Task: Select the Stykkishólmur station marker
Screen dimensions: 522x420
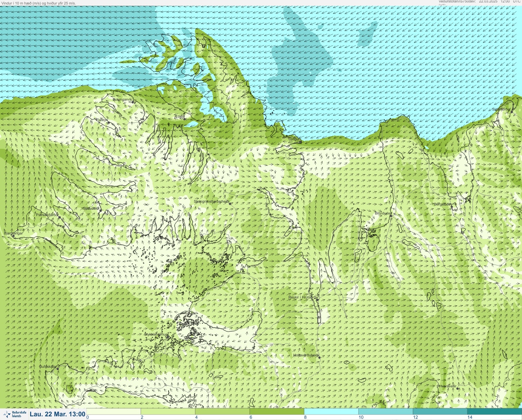Action: (168, 336)
